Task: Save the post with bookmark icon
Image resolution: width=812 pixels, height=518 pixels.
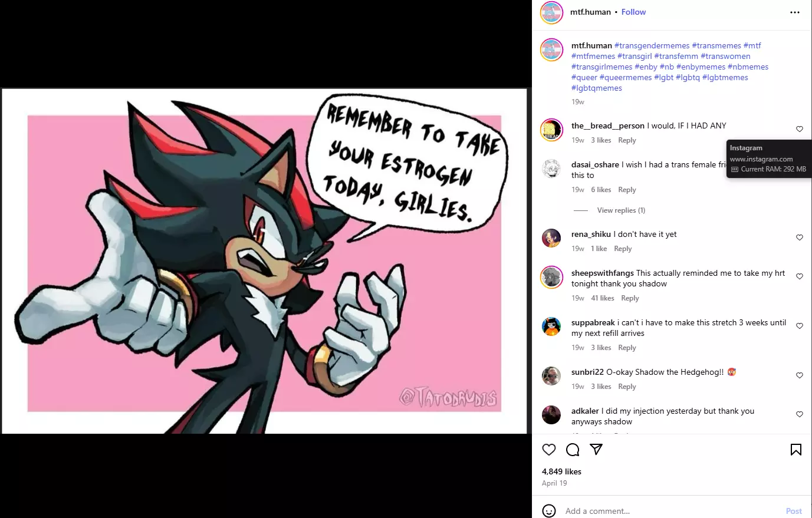Action: [795, 450]
